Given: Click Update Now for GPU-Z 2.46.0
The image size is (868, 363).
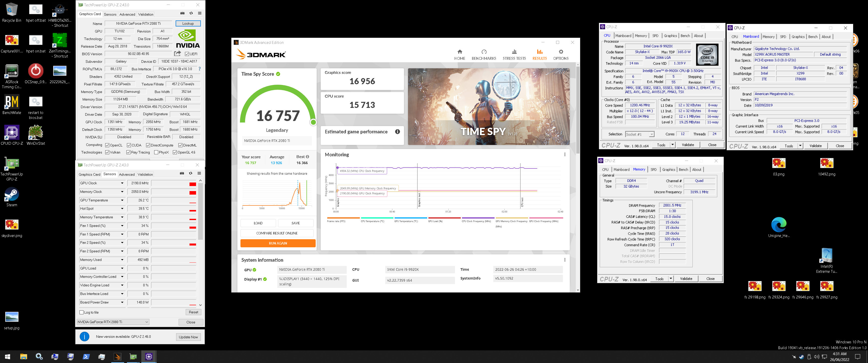Looking at the screenshot, I should (188, 337).
